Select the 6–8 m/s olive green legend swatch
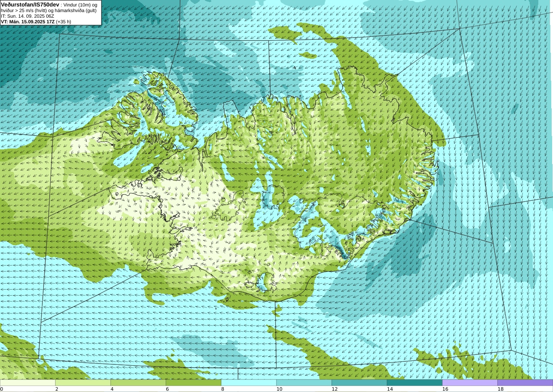Screen dimensions: 553x392 (x=194, y=383)
